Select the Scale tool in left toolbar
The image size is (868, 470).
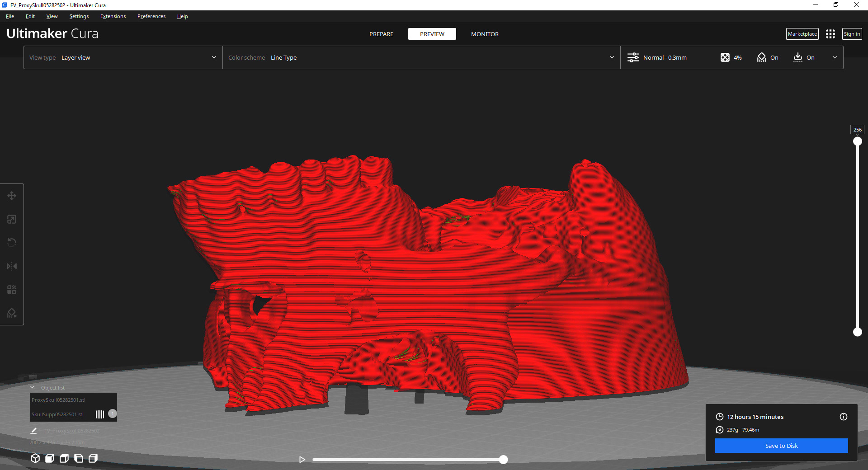(12, 219)
